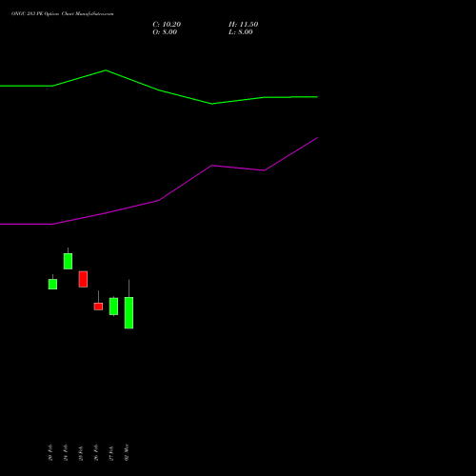Click the ONGC options chart title text
The height and width of the screenshot is (476, 476).
(63, 14)
